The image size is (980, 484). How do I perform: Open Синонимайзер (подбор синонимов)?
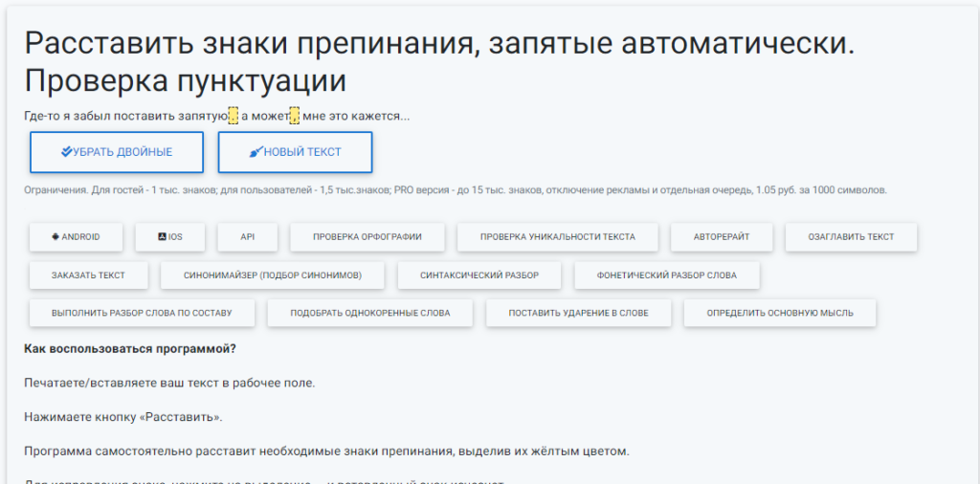(x=273, y=275)
